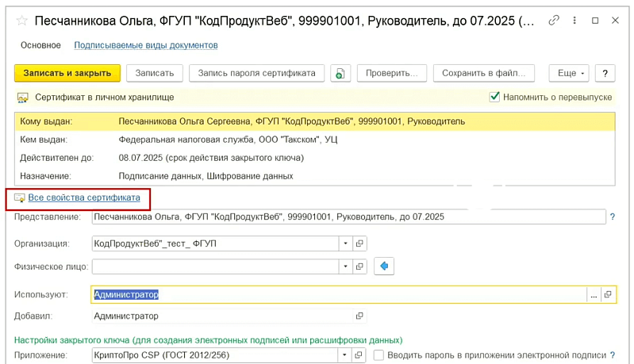Open the Организация record
The width and height of the screenshot is (634, 364).
(359, 243)
